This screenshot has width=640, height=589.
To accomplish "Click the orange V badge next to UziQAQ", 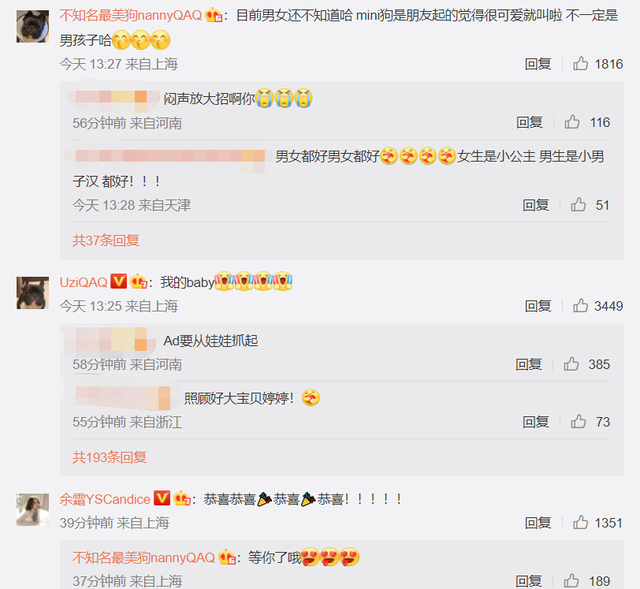I will pos(119,281).
